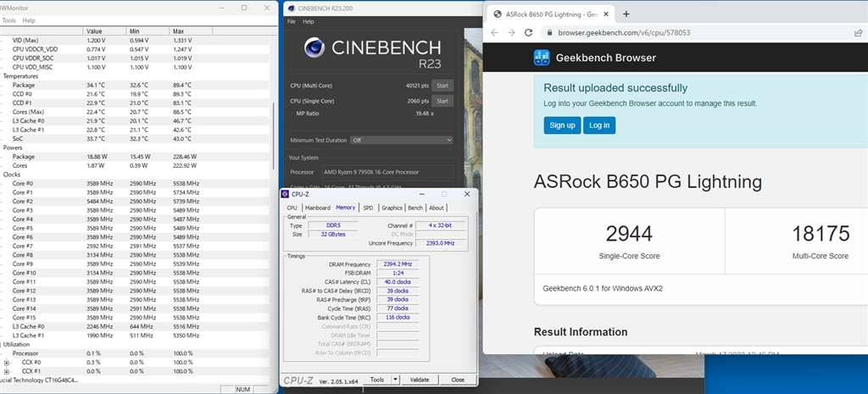Click the Temperatures group label

20,76
